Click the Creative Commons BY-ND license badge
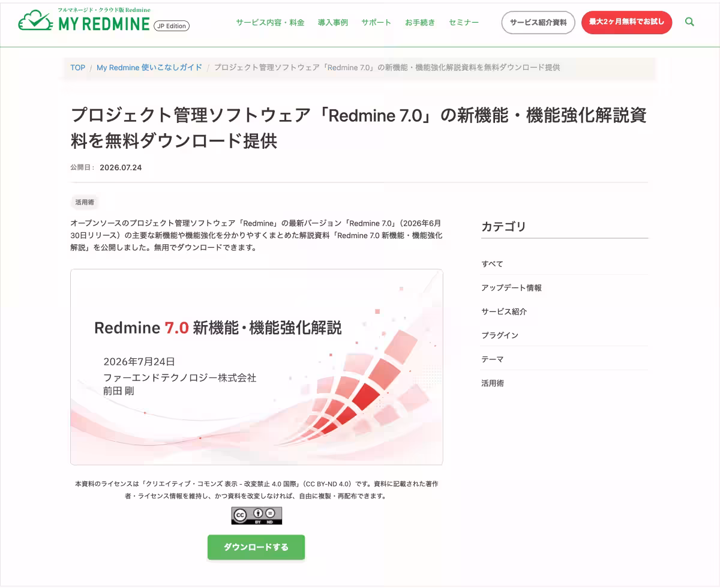720x588 pixels. (256, 515)
